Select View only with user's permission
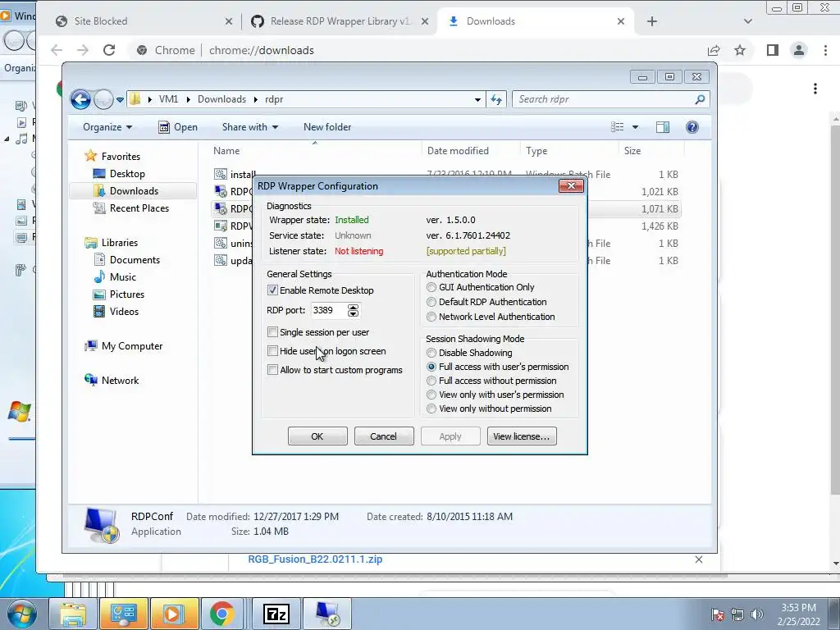Viewport: 840px width, 630px height. point(431,395)
